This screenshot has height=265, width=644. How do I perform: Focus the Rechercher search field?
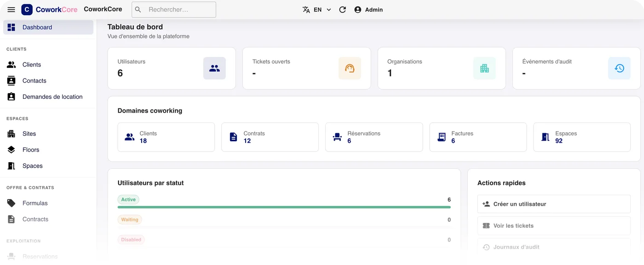click(174, 10)
